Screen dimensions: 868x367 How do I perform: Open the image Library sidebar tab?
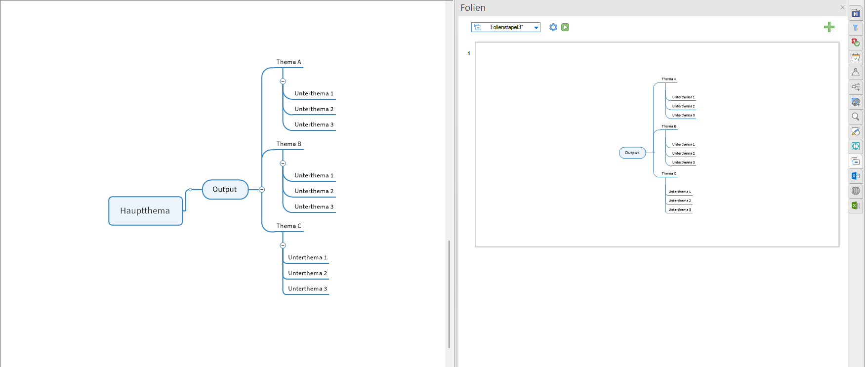click(x=856, y=102)
